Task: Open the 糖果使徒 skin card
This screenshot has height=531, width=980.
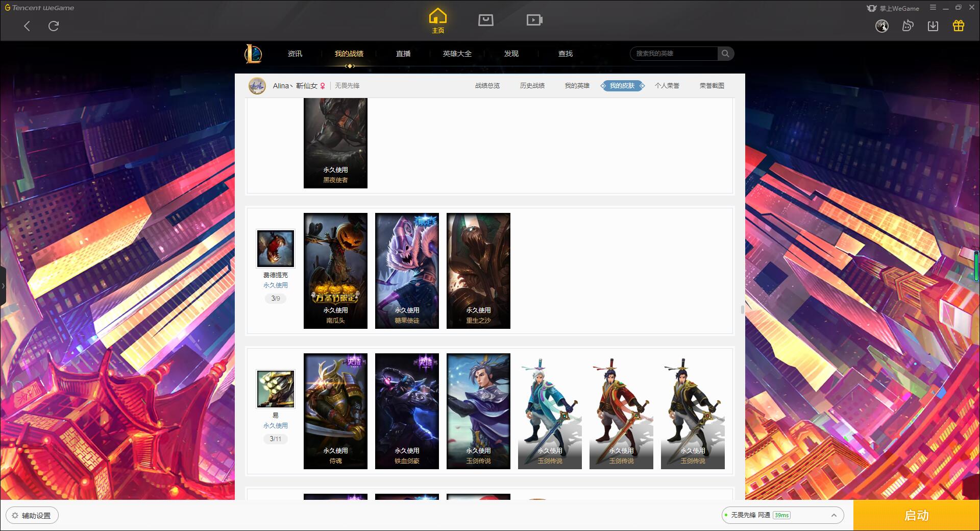Action: (x=407, y=271)
